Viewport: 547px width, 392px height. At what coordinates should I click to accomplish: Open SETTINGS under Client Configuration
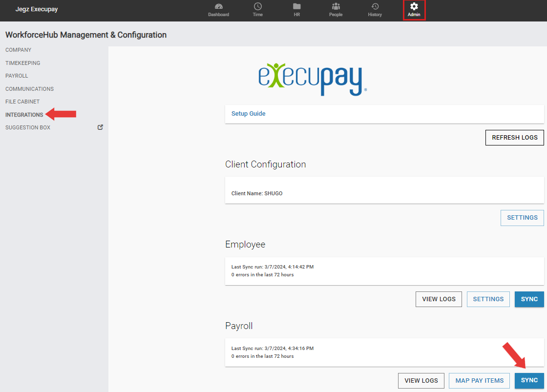pyautogui.click(x=522, y=218)
